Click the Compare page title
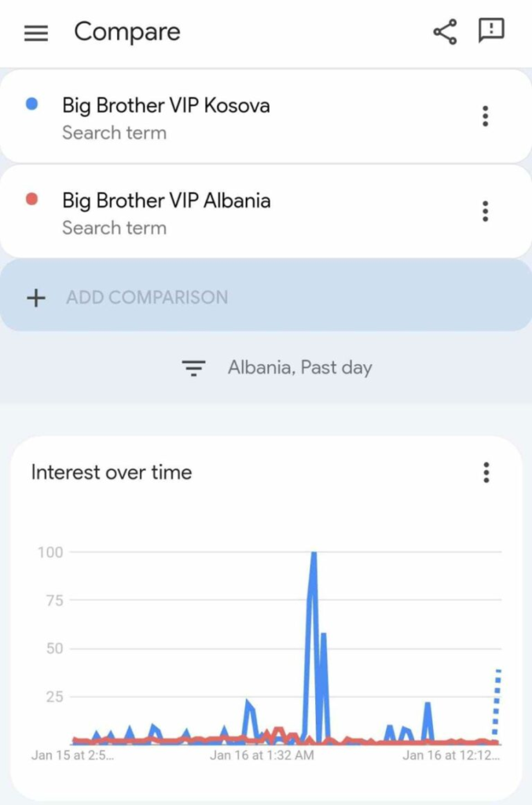 coord(127,31)
